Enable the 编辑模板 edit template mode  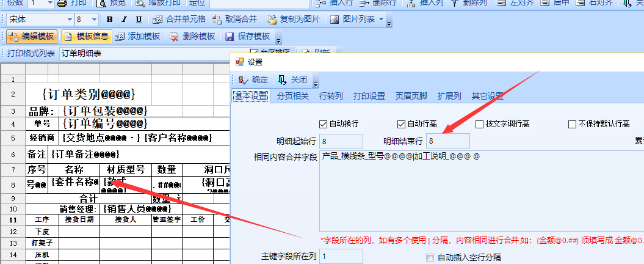pos(32,37)
